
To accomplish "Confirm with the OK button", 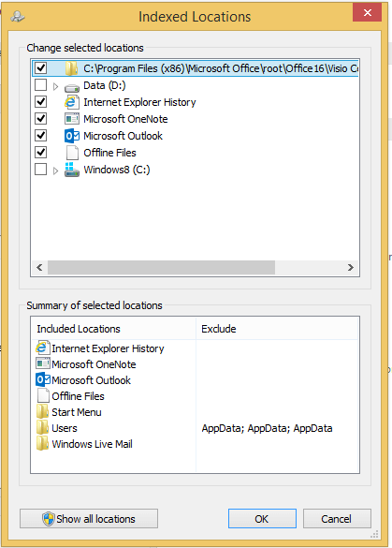I will pos(262,519).
